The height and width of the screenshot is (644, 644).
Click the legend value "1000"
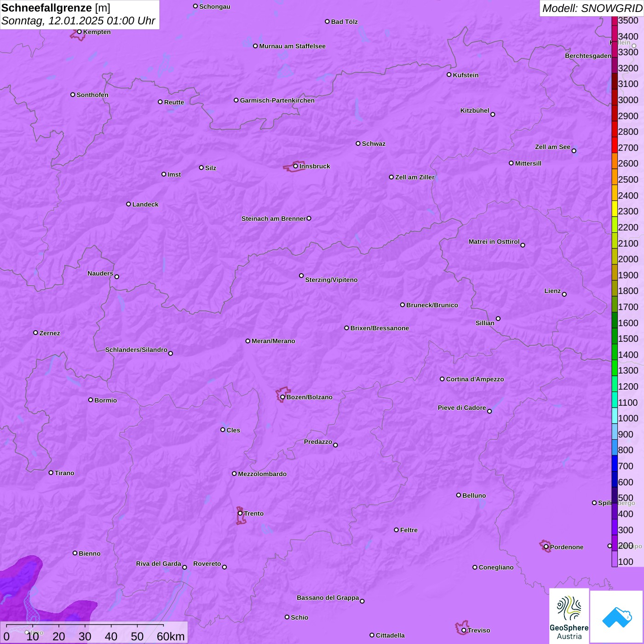[628, 418]
